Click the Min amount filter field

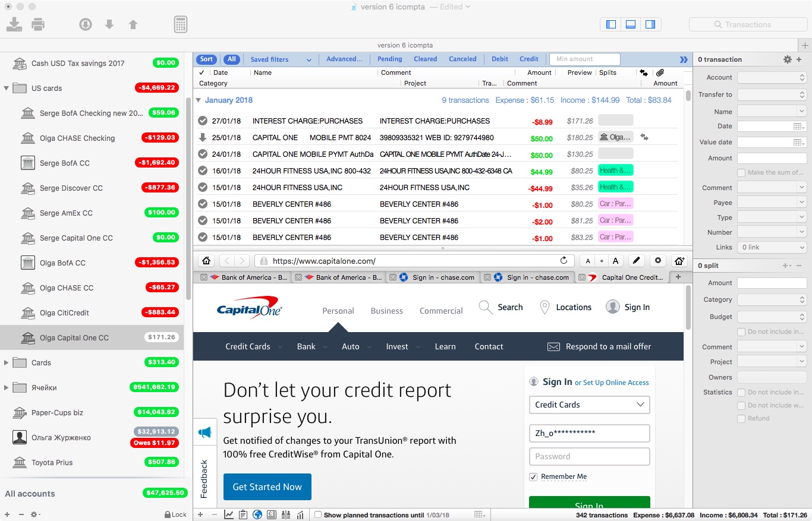(584, 59)
